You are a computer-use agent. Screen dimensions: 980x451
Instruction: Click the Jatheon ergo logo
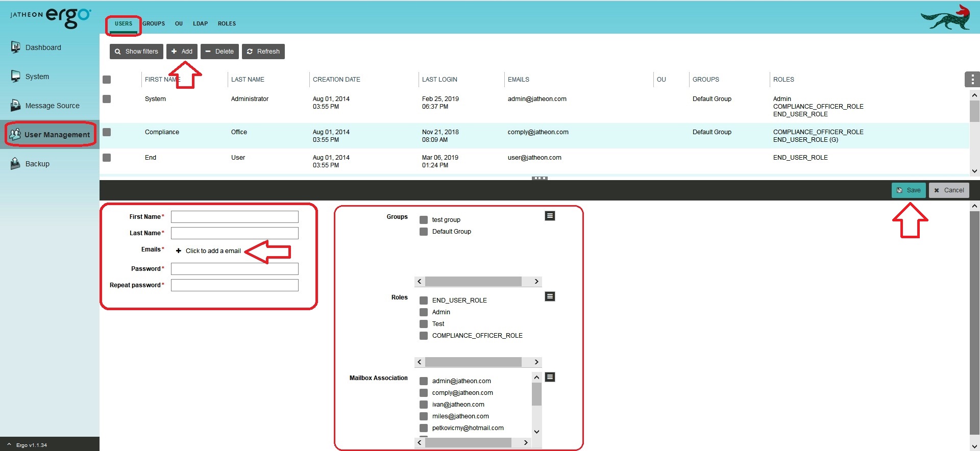[50, 17]
